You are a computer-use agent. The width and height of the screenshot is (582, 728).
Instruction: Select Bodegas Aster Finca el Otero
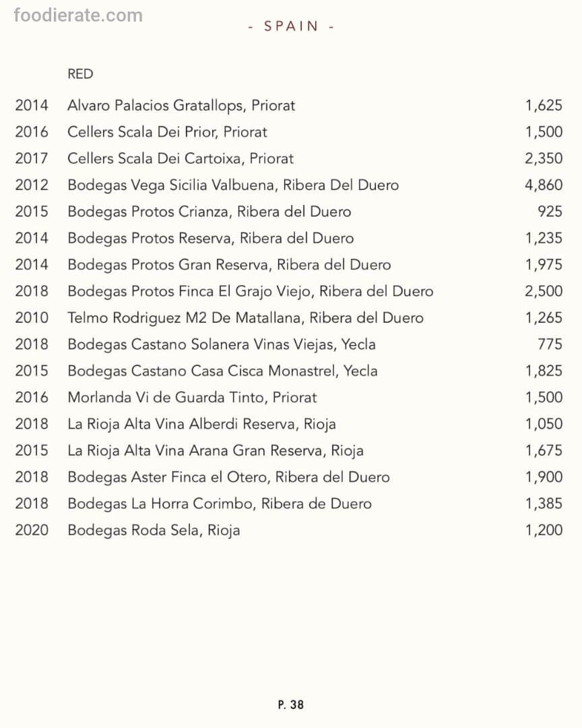[228, 477]
